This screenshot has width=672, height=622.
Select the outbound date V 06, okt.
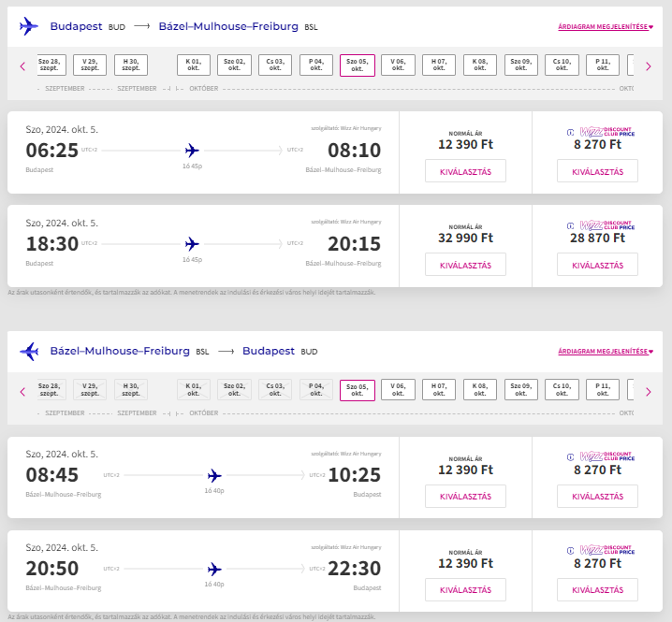398,65
